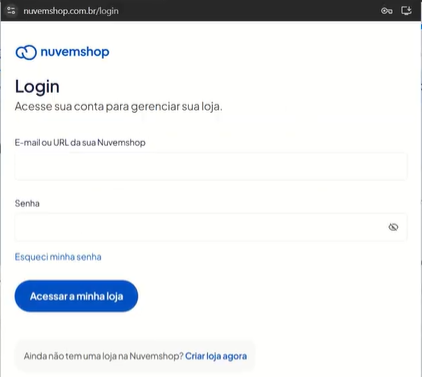Click 'Acesse sua conta para gerenciar sua loja.' text
The image size is (422, 377).
(118, 107)
